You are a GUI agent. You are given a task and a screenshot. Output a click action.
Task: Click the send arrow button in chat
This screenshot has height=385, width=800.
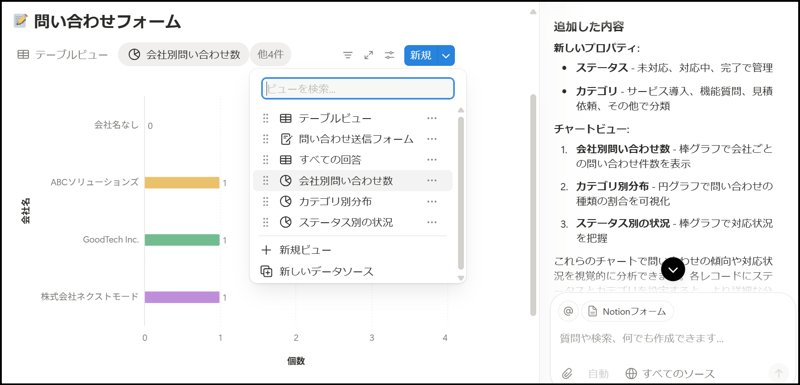[x=779, y=372]
